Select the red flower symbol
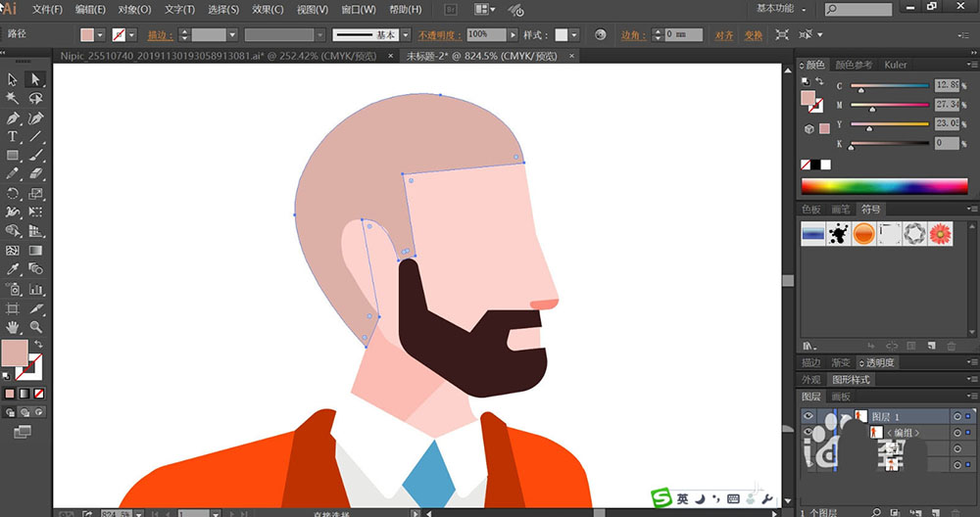Image resolution: width=980 pixels, height=517 pixels. point(940,233)
